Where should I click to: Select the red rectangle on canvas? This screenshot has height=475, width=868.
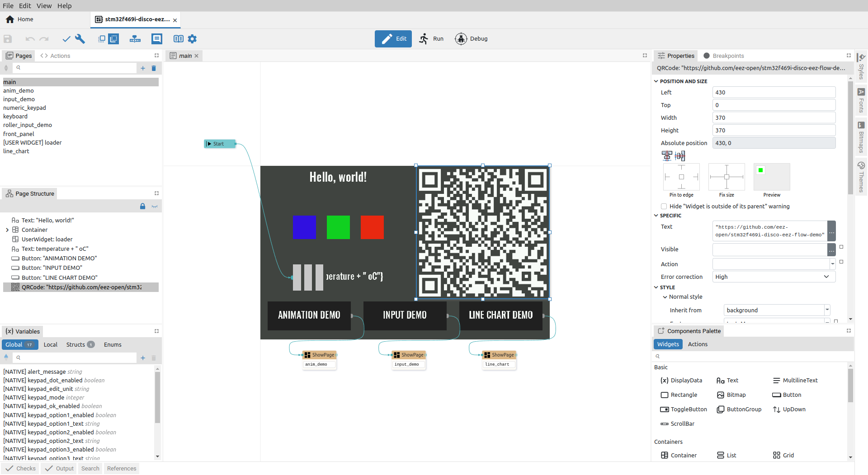point(372,227)
